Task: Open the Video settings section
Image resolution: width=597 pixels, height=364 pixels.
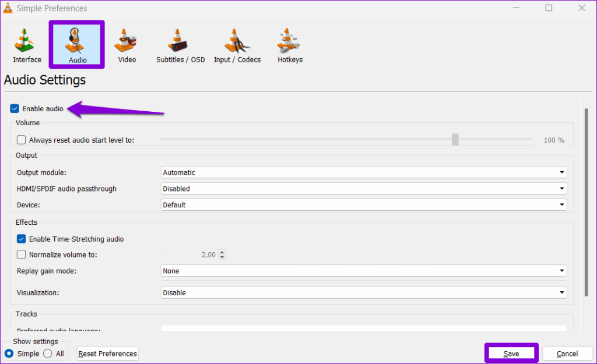Action: point(126,44)
